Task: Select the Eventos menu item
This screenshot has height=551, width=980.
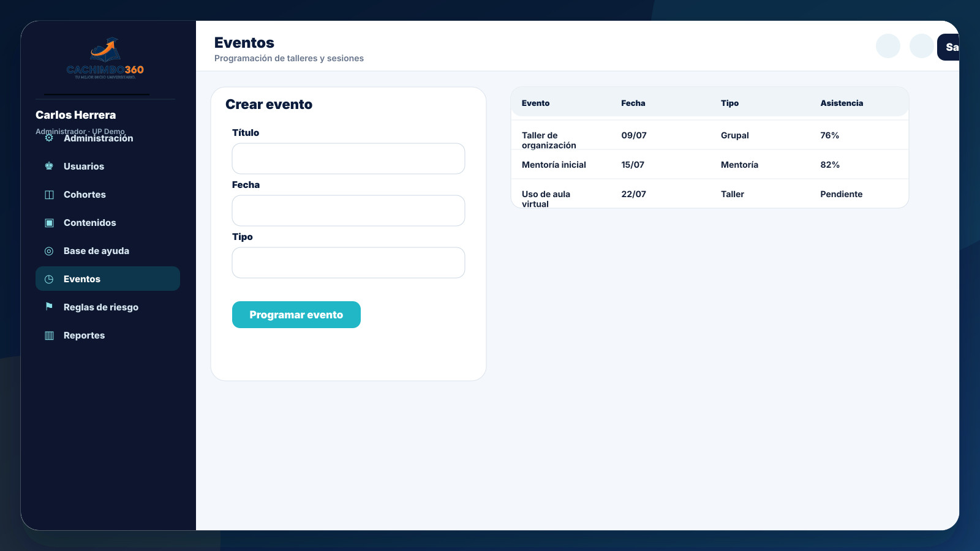Action: [108, 279]
